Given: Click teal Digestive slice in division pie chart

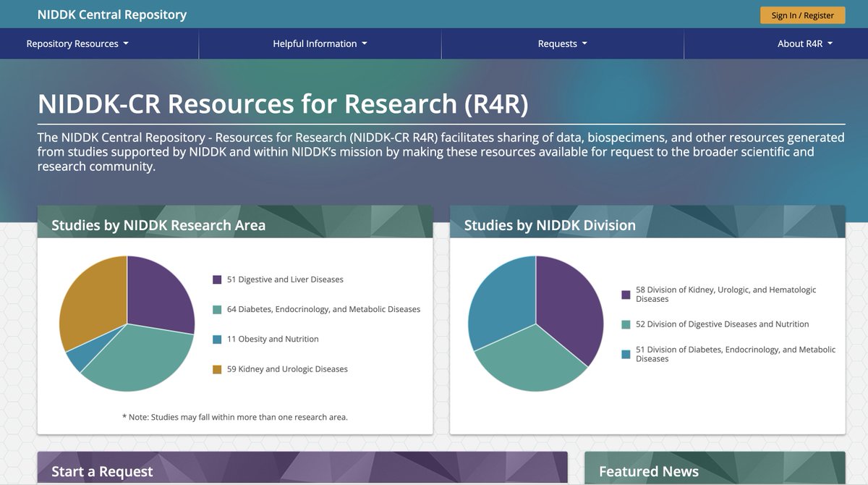Looking at the screenshot, I should pyautogui.click(x=532, y=362).
